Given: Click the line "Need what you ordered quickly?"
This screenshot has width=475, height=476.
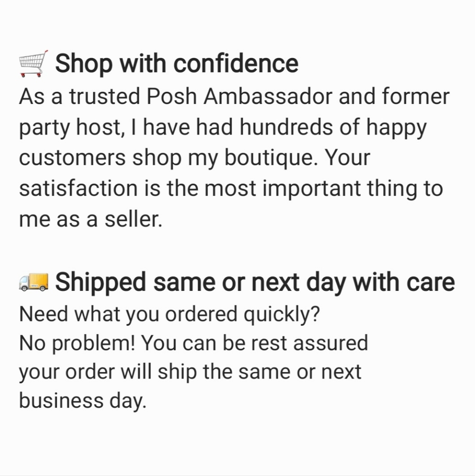Looking at the screenshot, I should pyautogui.click(x=169, y=314).
